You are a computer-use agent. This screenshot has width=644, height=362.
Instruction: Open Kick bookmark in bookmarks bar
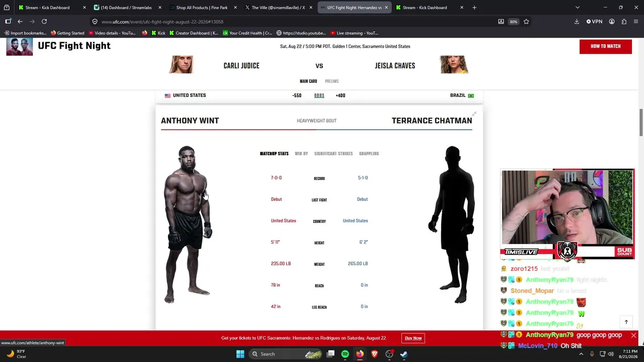click(x=157, y=33)
